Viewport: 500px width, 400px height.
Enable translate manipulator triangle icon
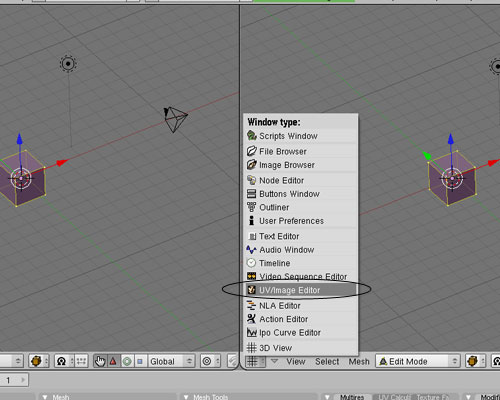113,361
